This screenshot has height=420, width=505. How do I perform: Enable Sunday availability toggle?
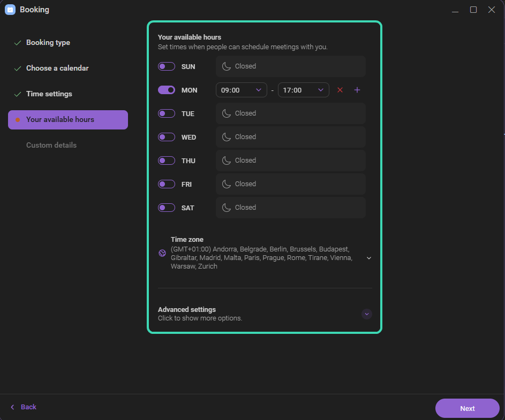click(167, 66)
